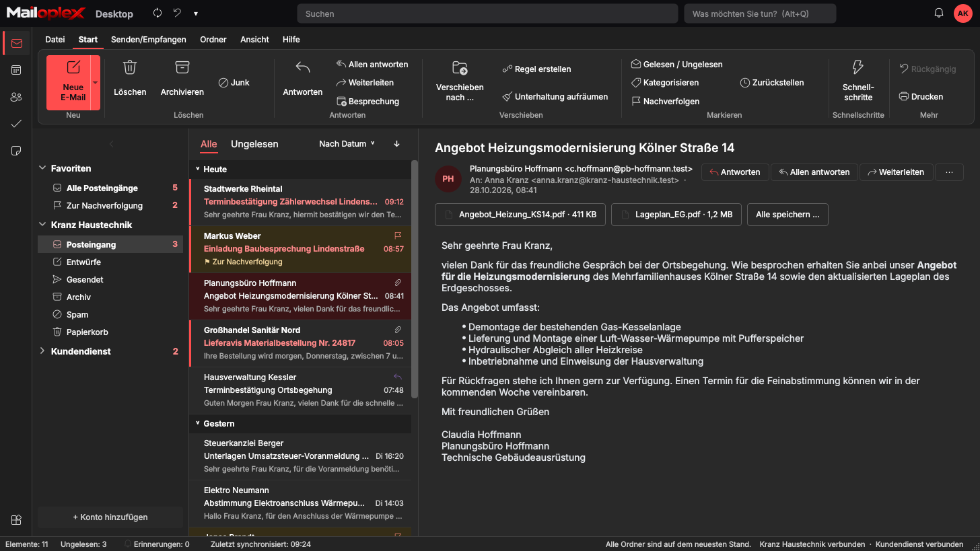980x551 pixels.
Task: Click Weiterleiten in the reading pane
Action: click(x=897, y=172)
